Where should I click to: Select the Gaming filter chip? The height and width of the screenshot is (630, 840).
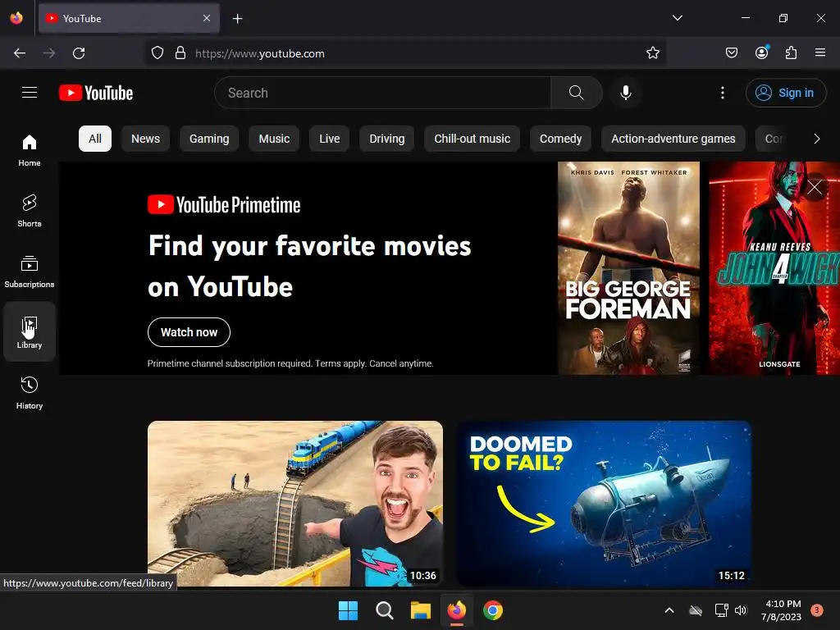[209, 139]
